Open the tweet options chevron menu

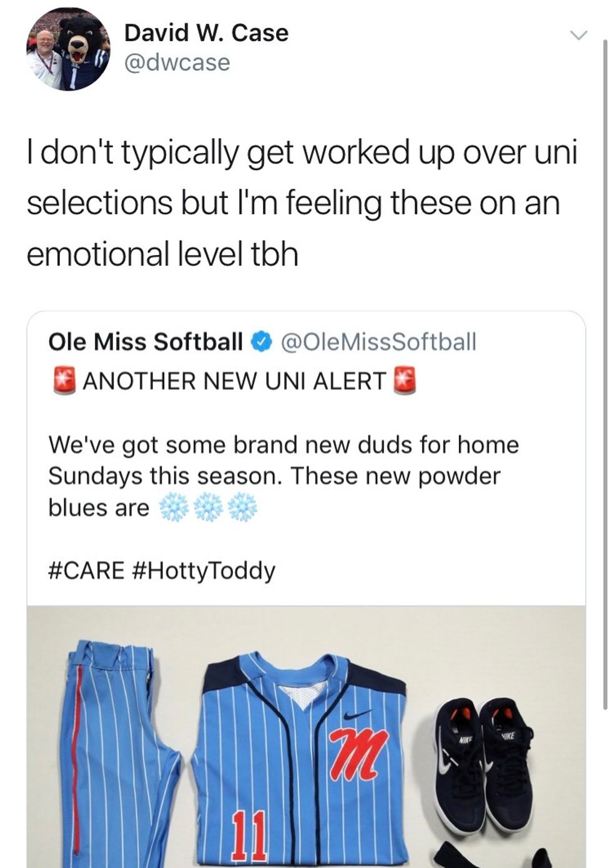pyautogui.click(x=580, y=36)
